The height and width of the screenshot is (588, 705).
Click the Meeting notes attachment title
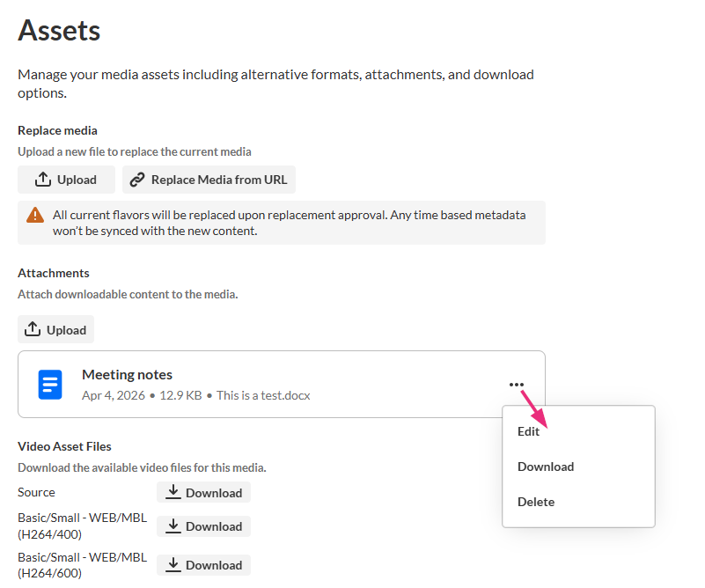point(127,375)
